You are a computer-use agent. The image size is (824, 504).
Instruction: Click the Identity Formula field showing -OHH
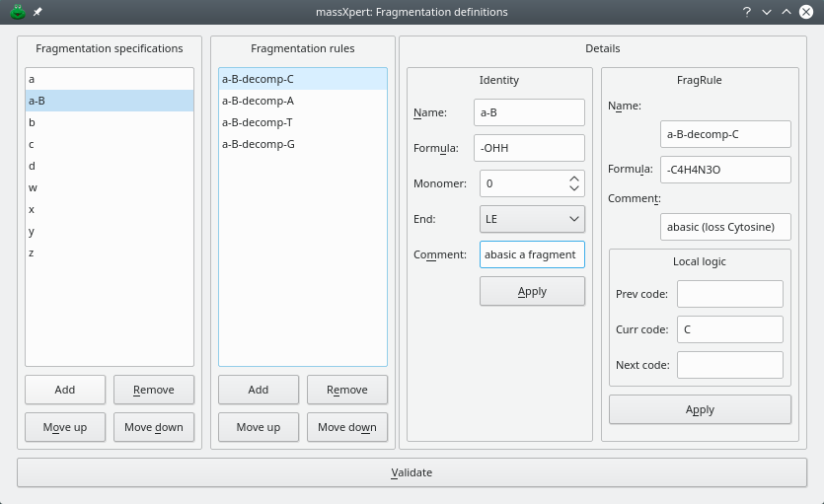pos(529,148)
